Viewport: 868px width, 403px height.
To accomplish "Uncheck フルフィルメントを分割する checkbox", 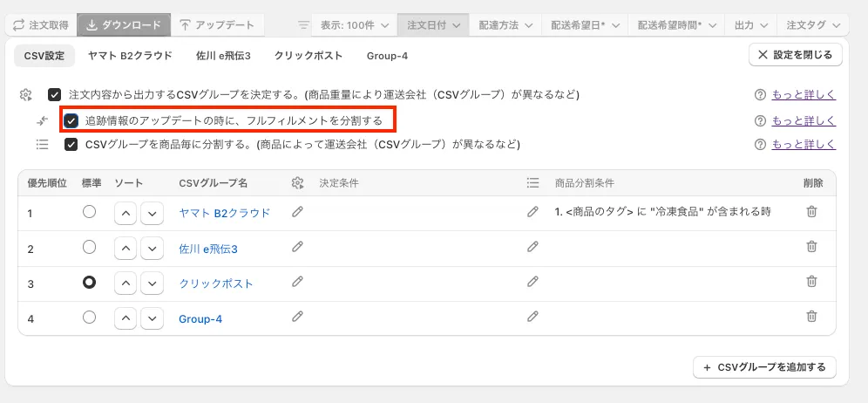I will click(x=71, y=120).
